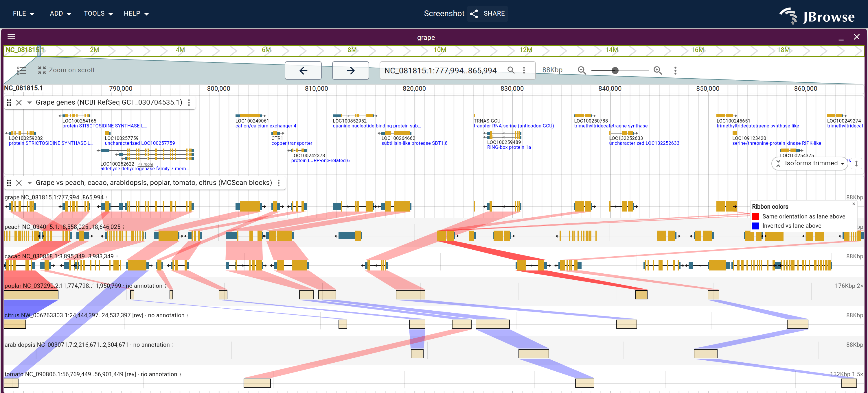Close the Grape genes track
Image resolution: width=868 pixels, height=393 pixels.
[19, 103]
